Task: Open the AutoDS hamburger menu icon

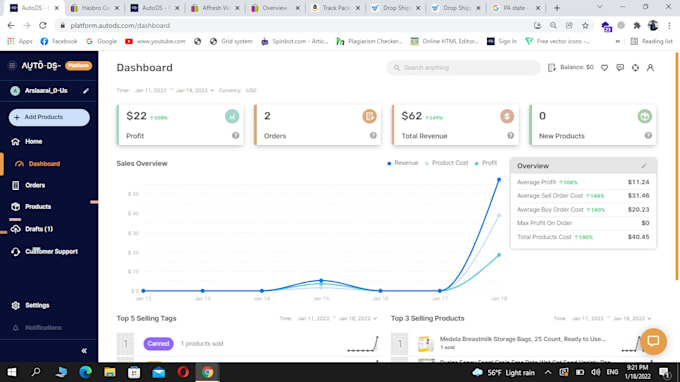Action: pos(12,65)
